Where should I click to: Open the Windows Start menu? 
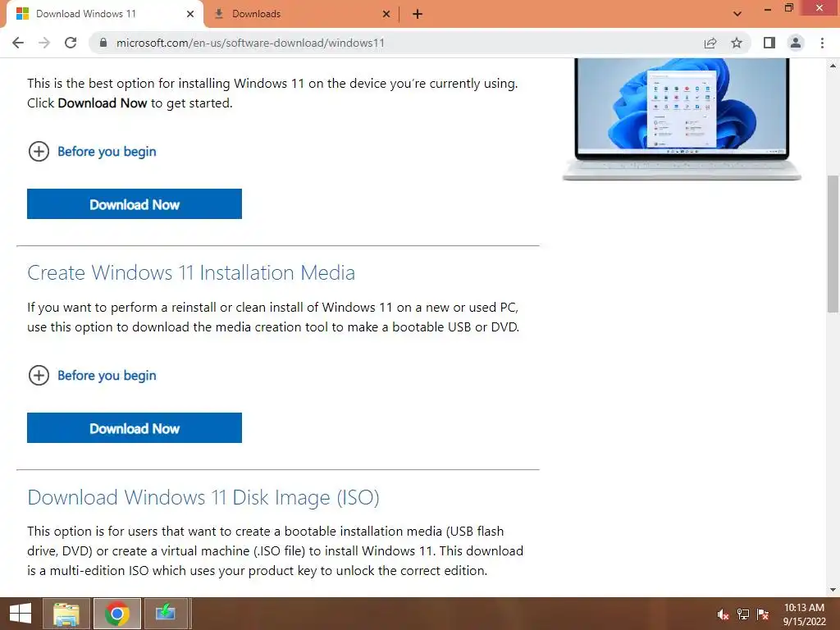(x=21, y=614)
